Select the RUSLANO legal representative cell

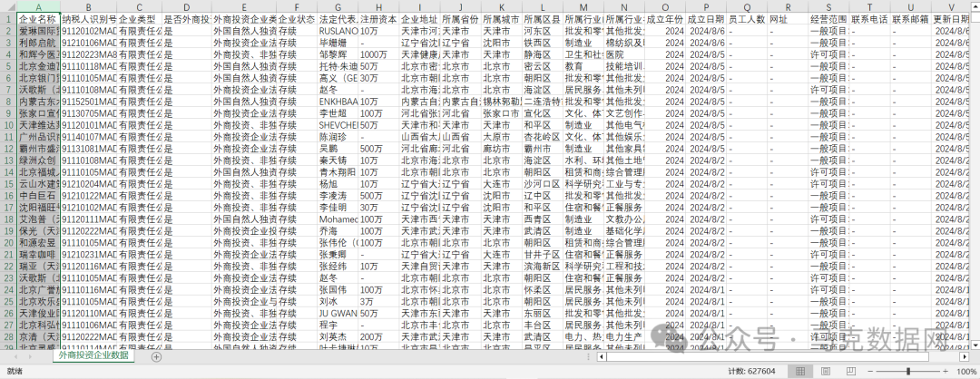point(338,31)
